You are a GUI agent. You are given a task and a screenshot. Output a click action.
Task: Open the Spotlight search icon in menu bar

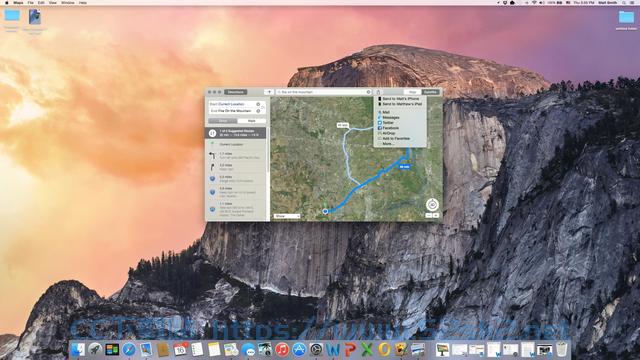(x=624, y=2)
